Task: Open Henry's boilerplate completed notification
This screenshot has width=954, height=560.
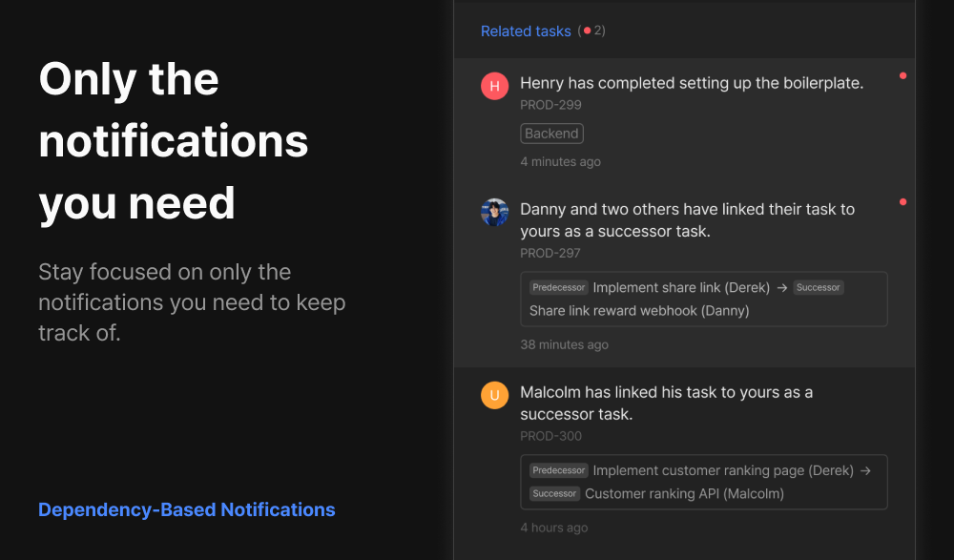Action: [x=692, y=83]
